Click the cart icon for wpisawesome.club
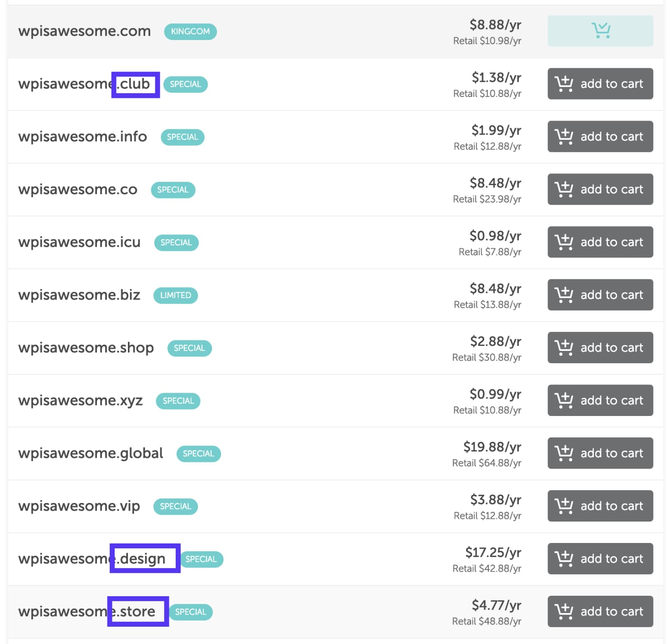The width and height of the screenshot is (669, 644). point(600,84)
